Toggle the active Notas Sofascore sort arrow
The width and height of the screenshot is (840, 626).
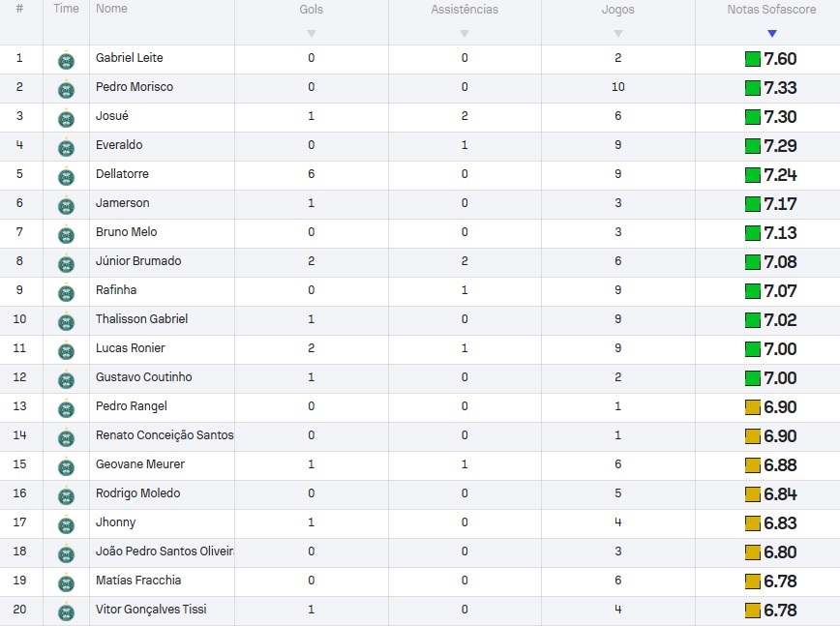point(772,34)
